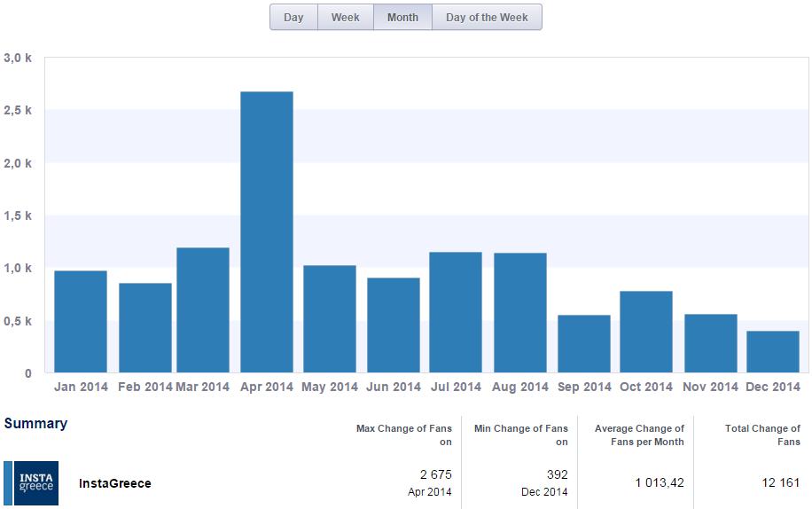The width and height of the screenshot is (812, 509).
Task: Click the InstaGreece logo thumbnail
Action: coord(35,483)
